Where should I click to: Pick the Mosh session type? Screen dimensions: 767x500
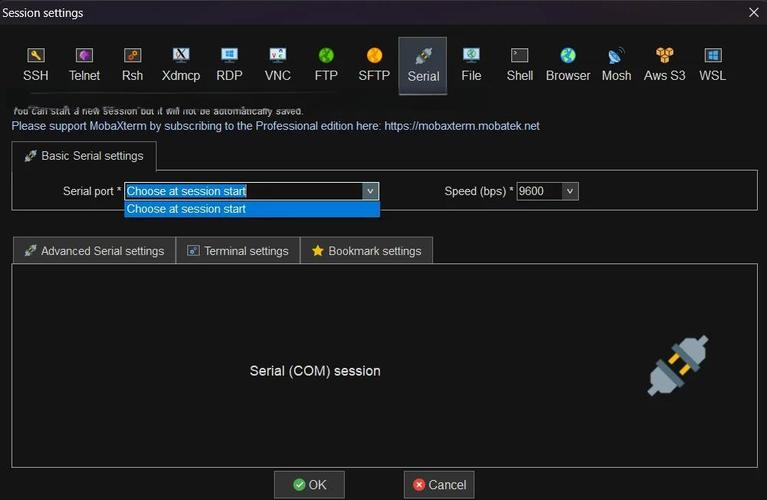point(616,65)
